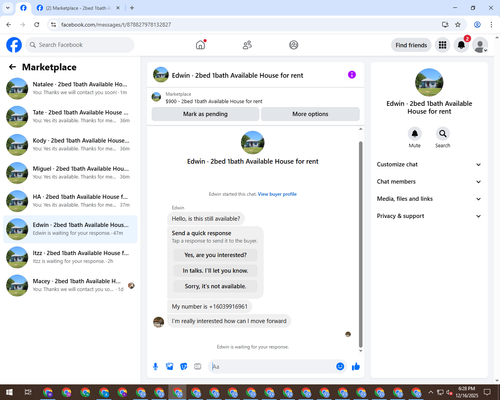Image resolution: width=500 pixels, height=400 pixels.
Task: Click More options button
Action: [310, 114]
